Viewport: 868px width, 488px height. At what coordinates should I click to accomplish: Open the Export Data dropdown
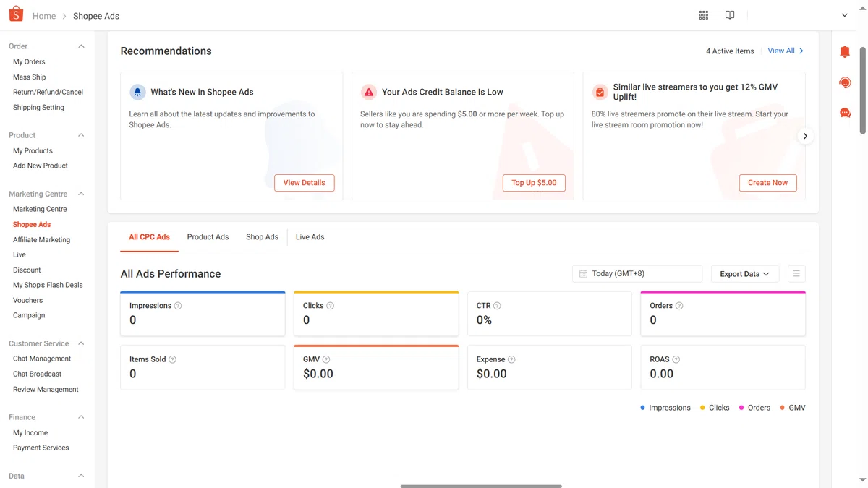[745, 274]
